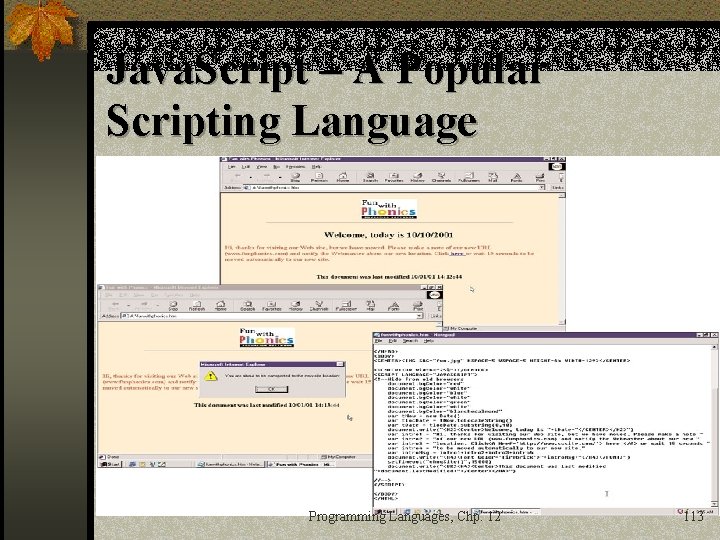Image resolution: width=720 pixels, height=540 pixels.
Task: Click Search in the Welcome-page browser toolbar
Action: click(x=370, y=177)
